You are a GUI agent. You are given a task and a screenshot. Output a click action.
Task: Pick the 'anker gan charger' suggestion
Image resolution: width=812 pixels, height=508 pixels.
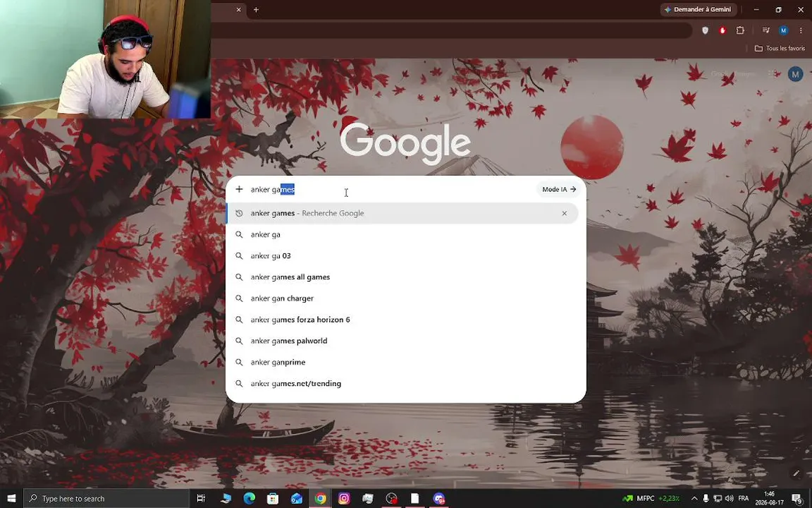(402, 298)
